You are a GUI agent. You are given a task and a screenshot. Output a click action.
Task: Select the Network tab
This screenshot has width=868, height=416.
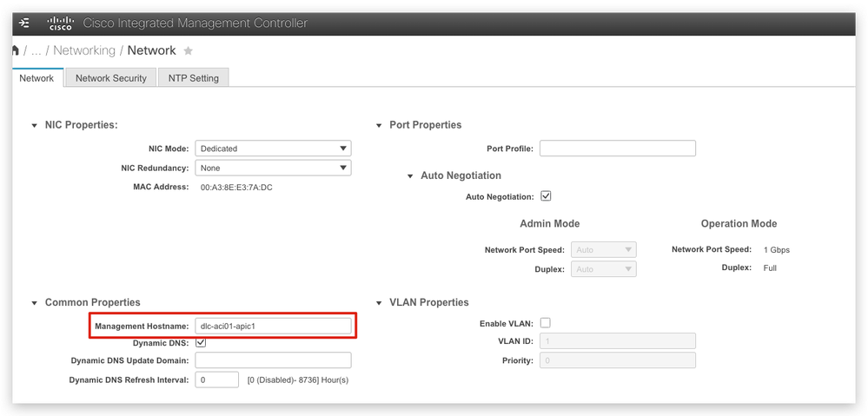37,78
